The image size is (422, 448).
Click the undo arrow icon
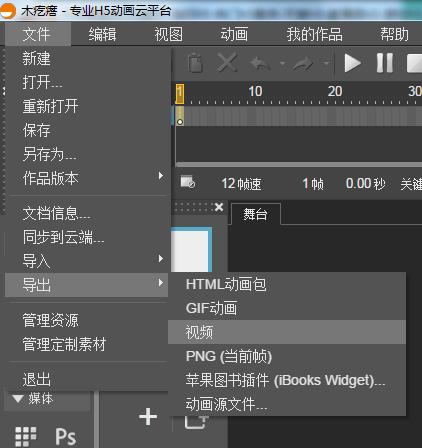pos(260,63)
